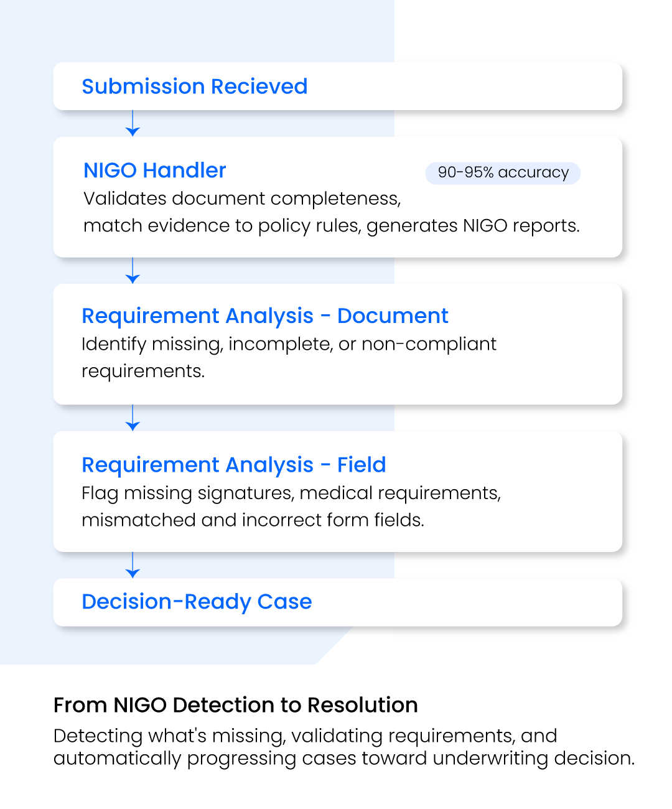Screen dimensions: 672x809
Task: Click blank space in the Decision-Ready Case card
Action: tap(467, 602)
